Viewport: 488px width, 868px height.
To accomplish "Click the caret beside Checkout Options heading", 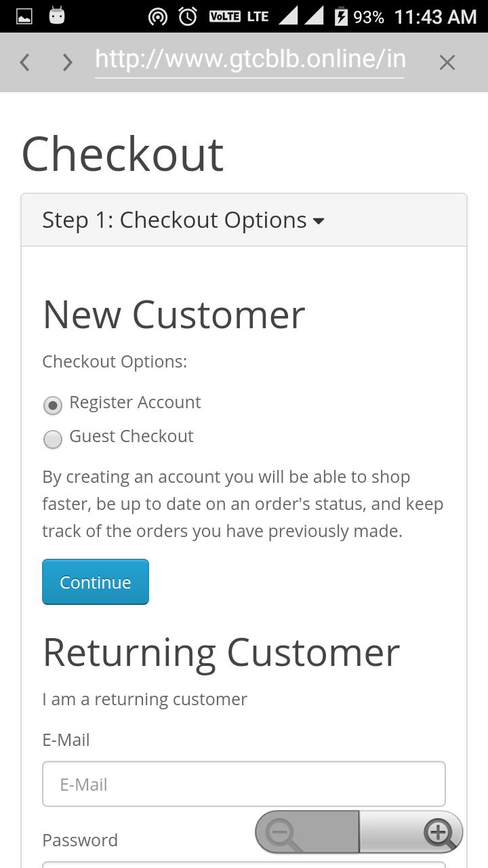I will pos(319,221).
